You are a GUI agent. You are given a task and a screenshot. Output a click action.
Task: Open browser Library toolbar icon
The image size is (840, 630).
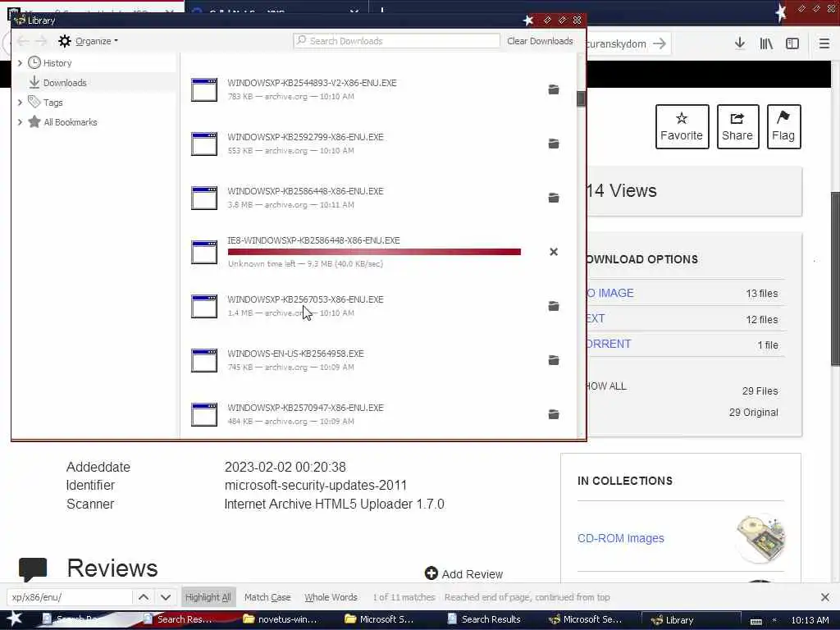point(766,43)
